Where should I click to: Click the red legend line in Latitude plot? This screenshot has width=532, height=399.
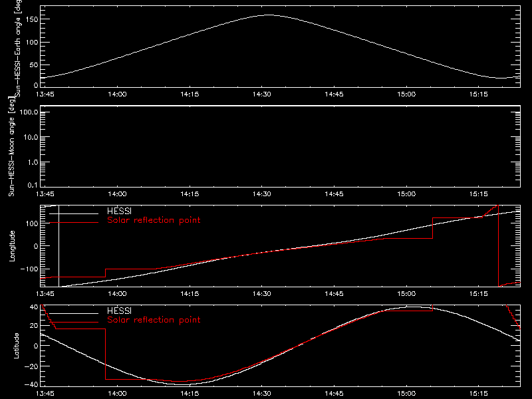74,323
